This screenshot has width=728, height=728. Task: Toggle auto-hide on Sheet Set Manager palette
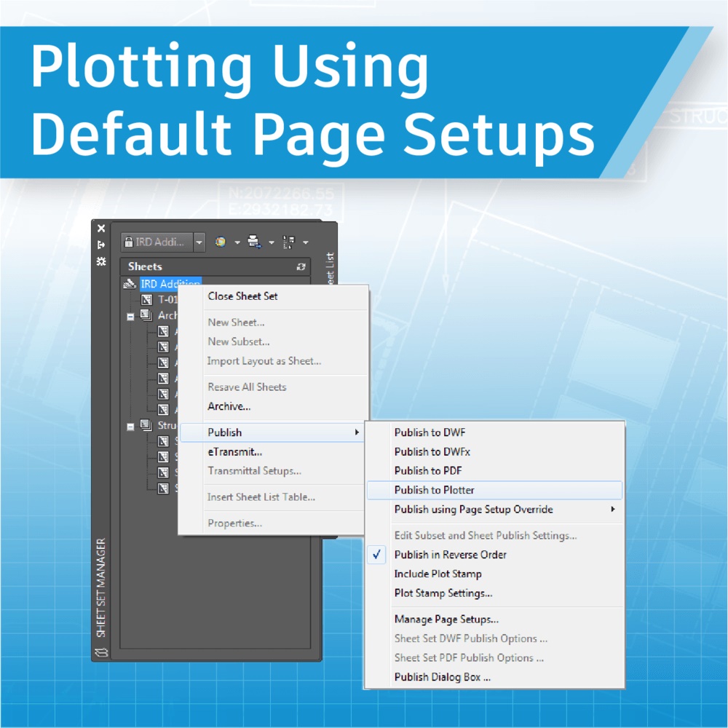point(101,245)
